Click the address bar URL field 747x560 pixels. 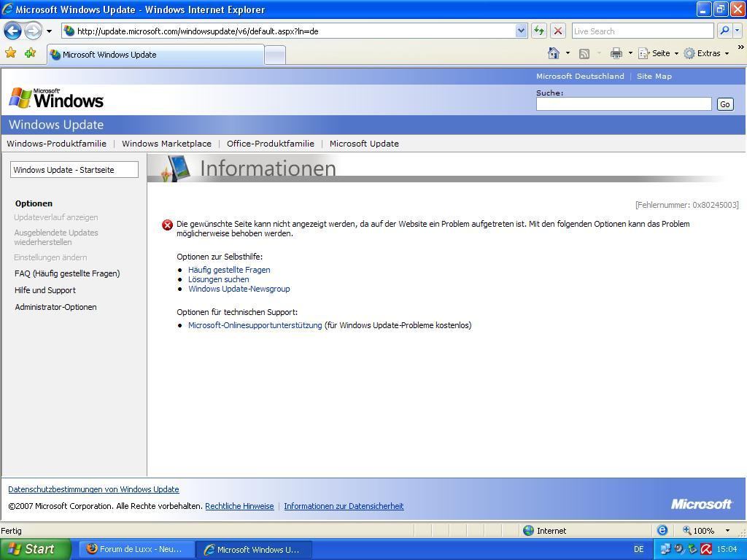[x=288, y=31]
